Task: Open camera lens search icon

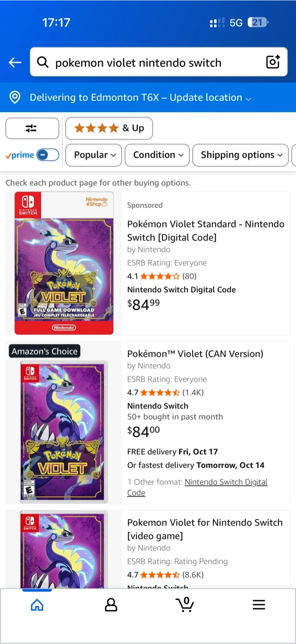Action: [273, 62]
